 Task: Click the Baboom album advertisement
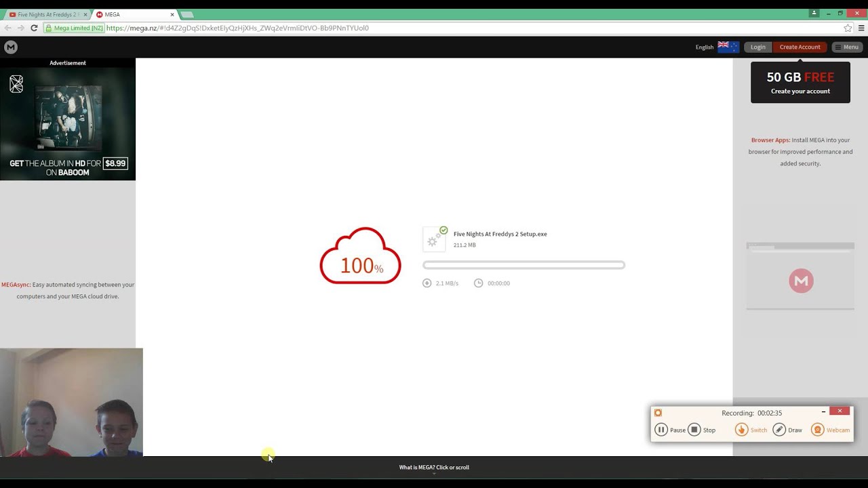pos(68,123)
